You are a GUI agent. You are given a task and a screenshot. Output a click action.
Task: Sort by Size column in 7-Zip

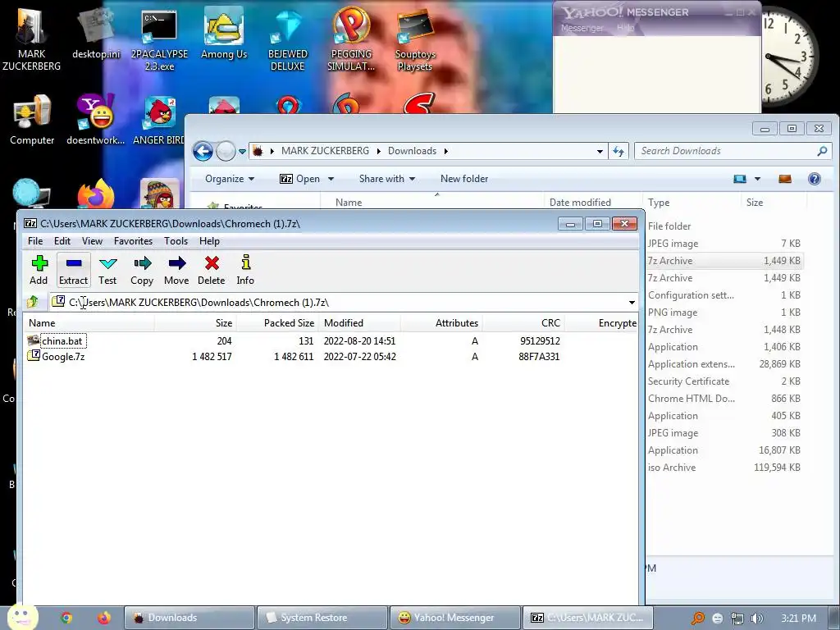coord(195,323)
